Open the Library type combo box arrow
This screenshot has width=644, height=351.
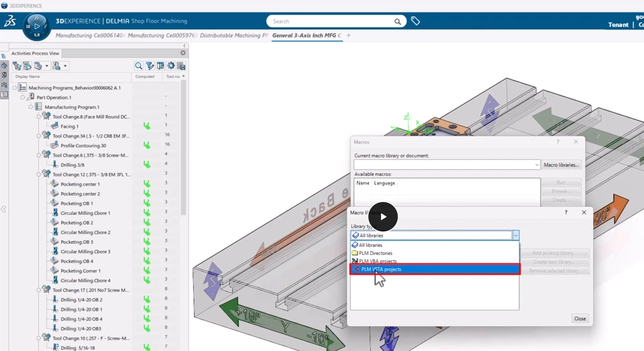(x=515, y=236)
